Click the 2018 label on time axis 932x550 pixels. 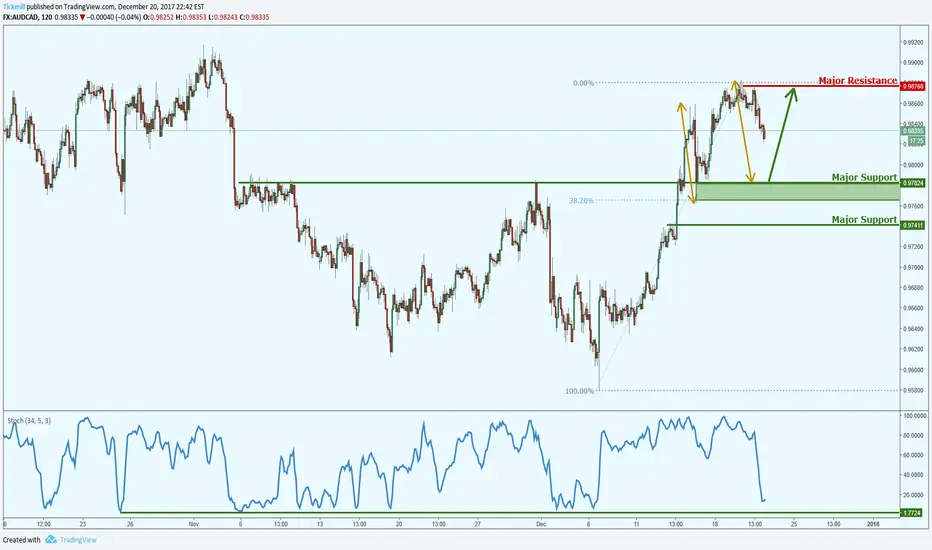[x=873, y=524]
